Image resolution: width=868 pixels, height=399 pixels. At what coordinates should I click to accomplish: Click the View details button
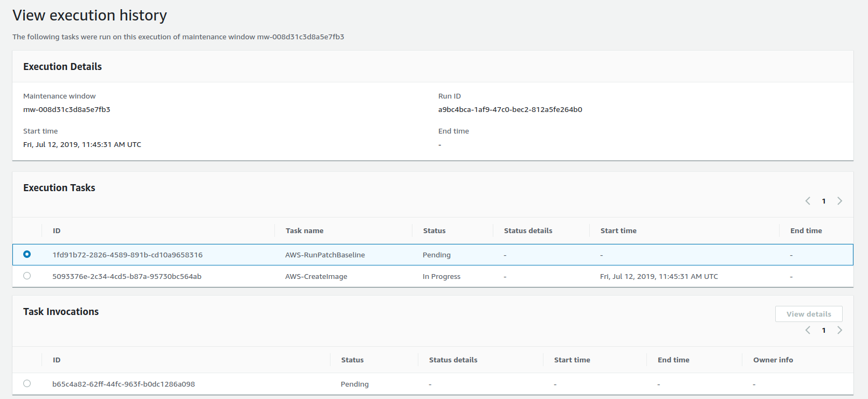click(x=808, y=314)
